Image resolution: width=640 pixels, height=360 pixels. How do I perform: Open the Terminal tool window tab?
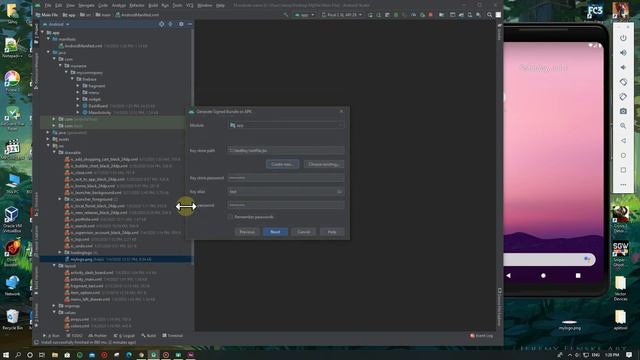pyautogui.click(x=173, y=336)
